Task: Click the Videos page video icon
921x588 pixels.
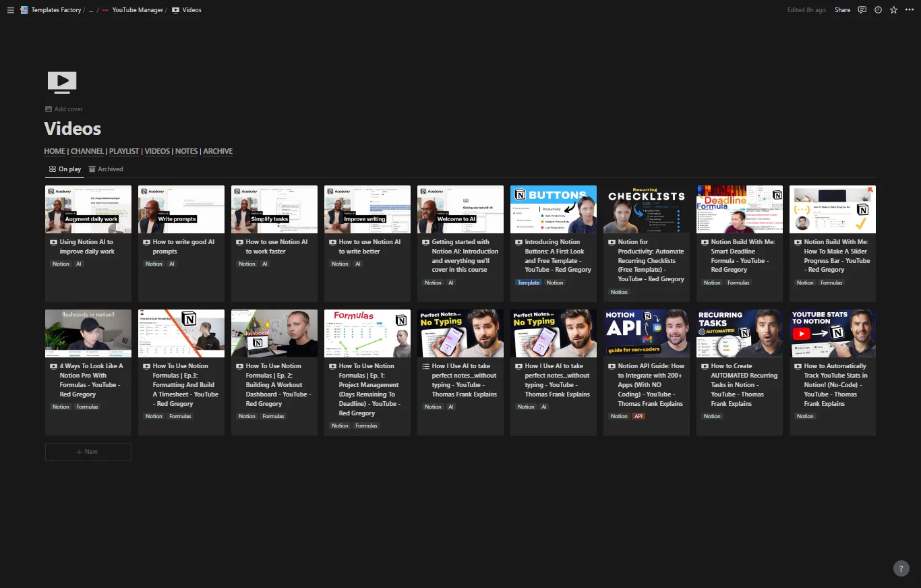Action: 62,82
